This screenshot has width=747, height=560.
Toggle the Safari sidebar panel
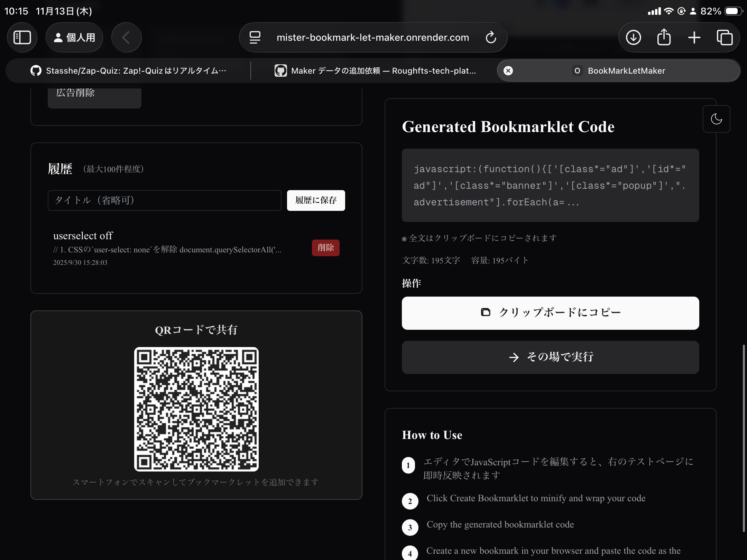click(22, 37)
